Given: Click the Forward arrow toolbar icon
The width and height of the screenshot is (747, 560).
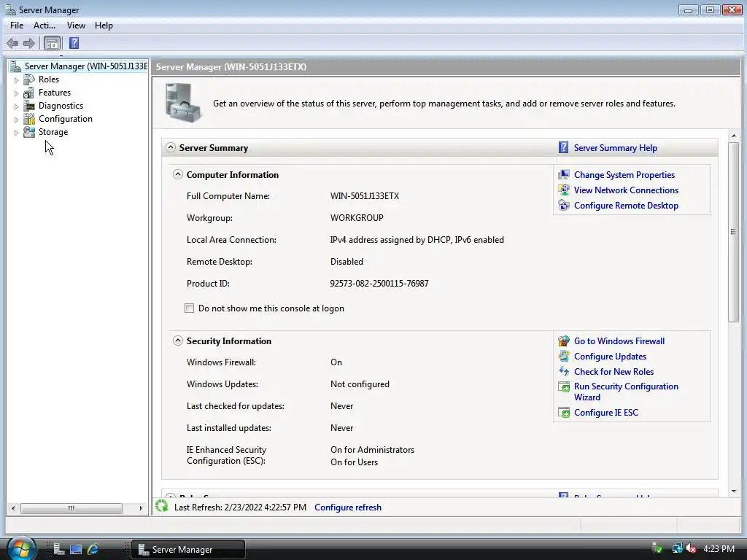Looking at the screenshot, I should point(29,43).
